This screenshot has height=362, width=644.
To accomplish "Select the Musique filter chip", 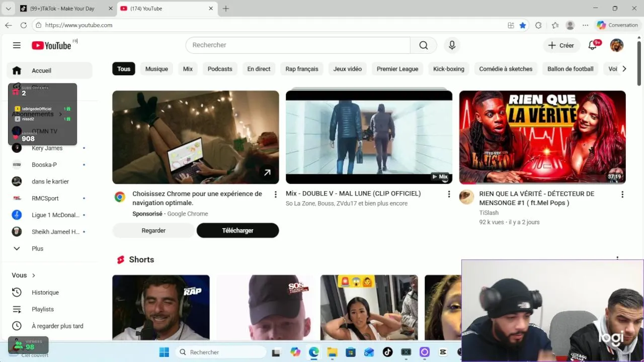I will coord(156,69).
